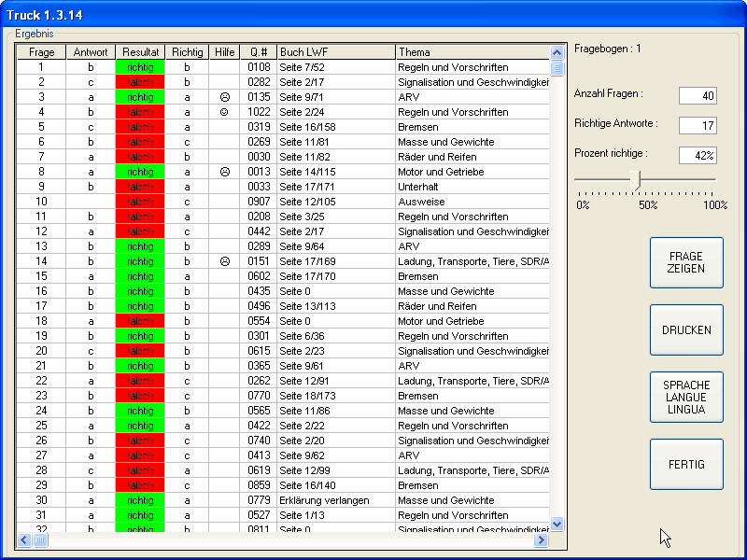747x560 pixels.
Task: Click the horizontal scrollbar right arrow
Action: click(541, 540)
